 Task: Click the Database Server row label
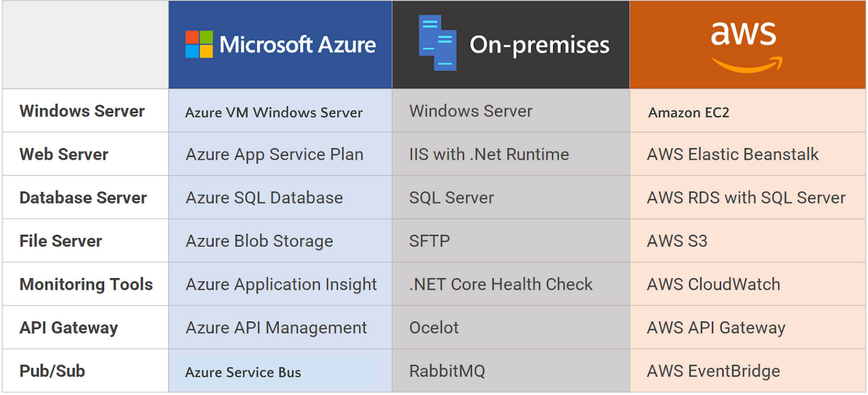(83, 198)
